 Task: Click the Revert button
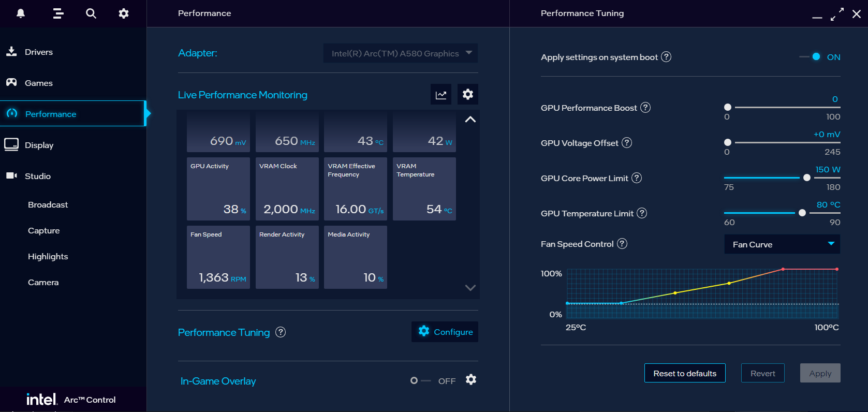click(x=763, y=373)
